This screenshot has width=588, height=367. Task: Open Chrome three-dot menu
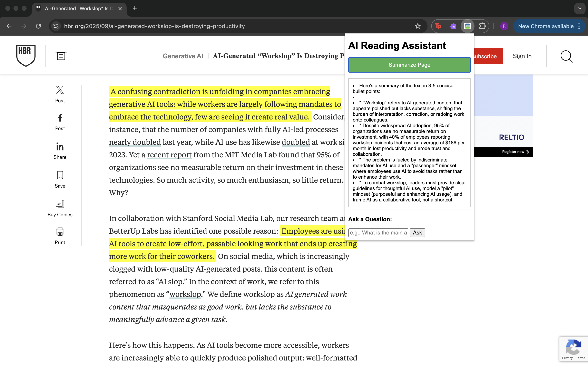click(579, 26)
